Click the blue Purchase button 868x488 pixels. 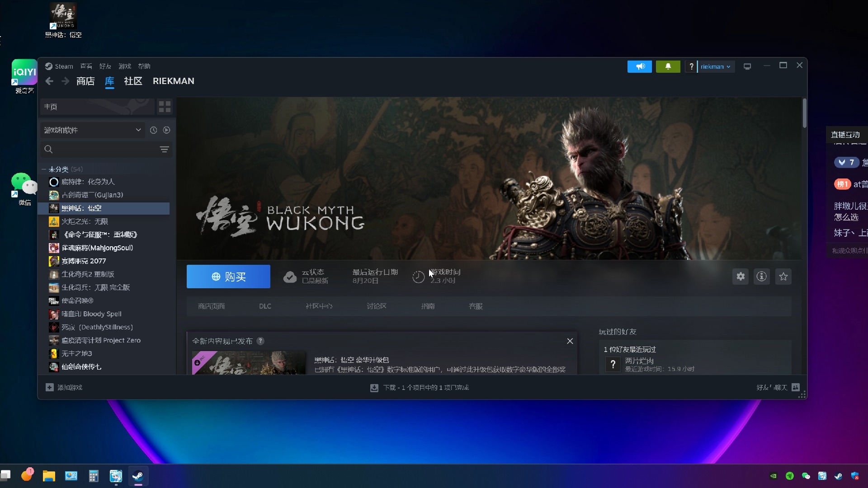(x=228, y=277)
